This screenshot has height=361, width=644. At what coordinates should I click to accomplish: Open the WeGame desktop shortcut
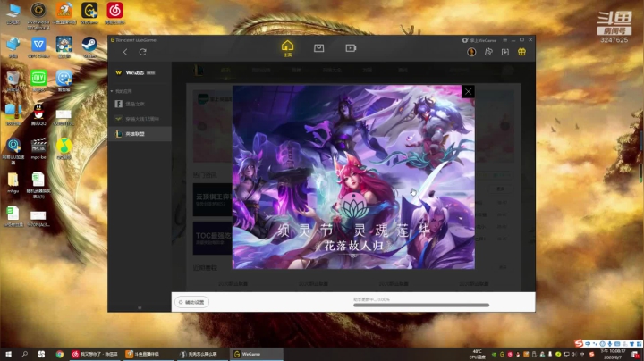click(x=89, y=13)
